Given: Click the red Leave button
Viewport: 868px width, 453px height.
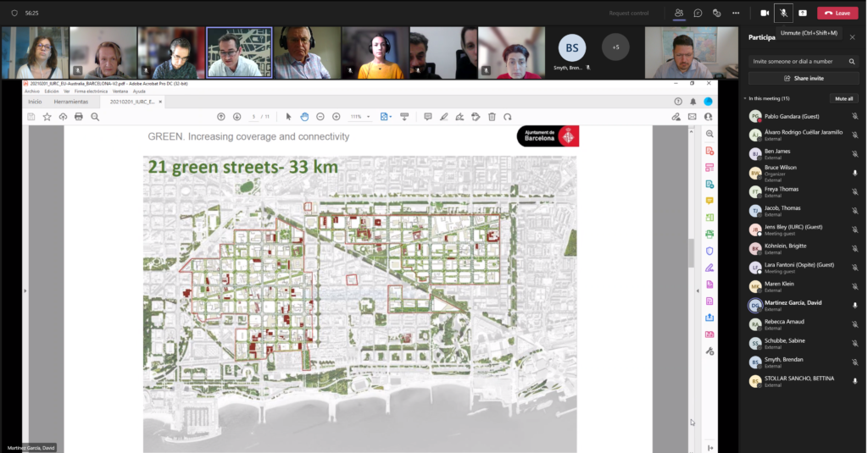Looking at the screenshot, I should coord(837,13).
